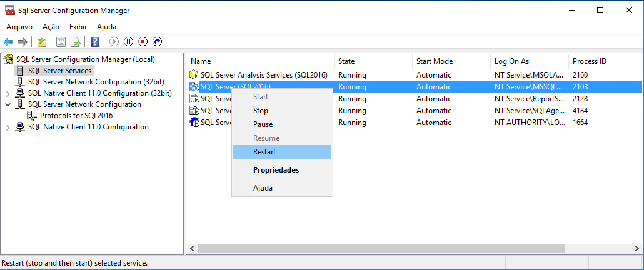This screenshot has width=644, height=270.
Task: Click the Pause Service toolbar icon
Action: (129, 42)
